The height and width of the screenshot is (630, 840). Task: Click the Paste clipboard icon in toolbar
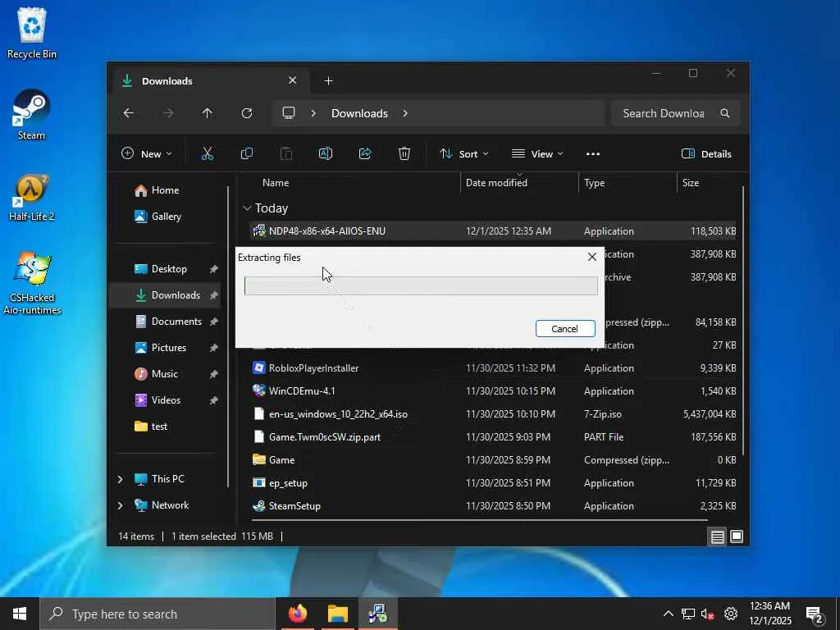point(286,153)
